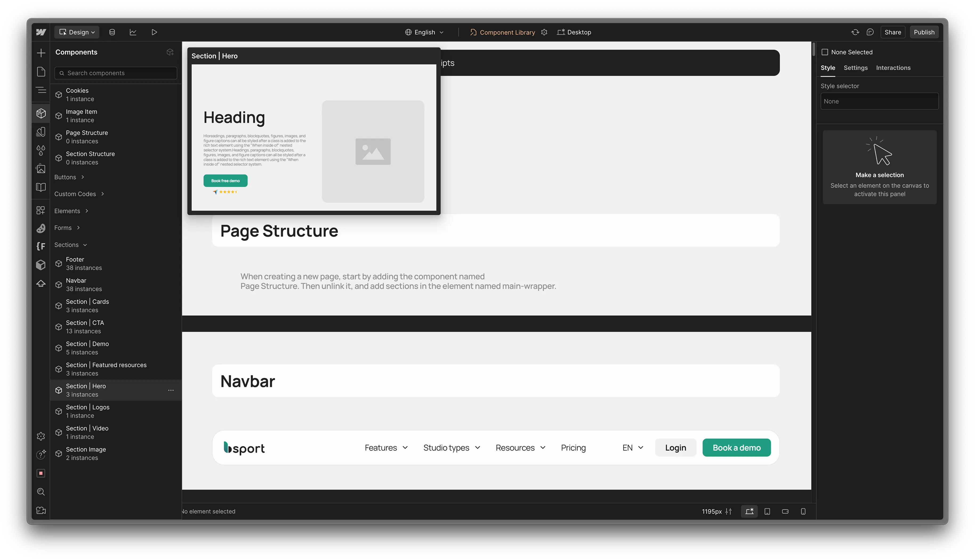Open the Add elements panel
The image size is (975, 560).
click(x=41, y=53)
